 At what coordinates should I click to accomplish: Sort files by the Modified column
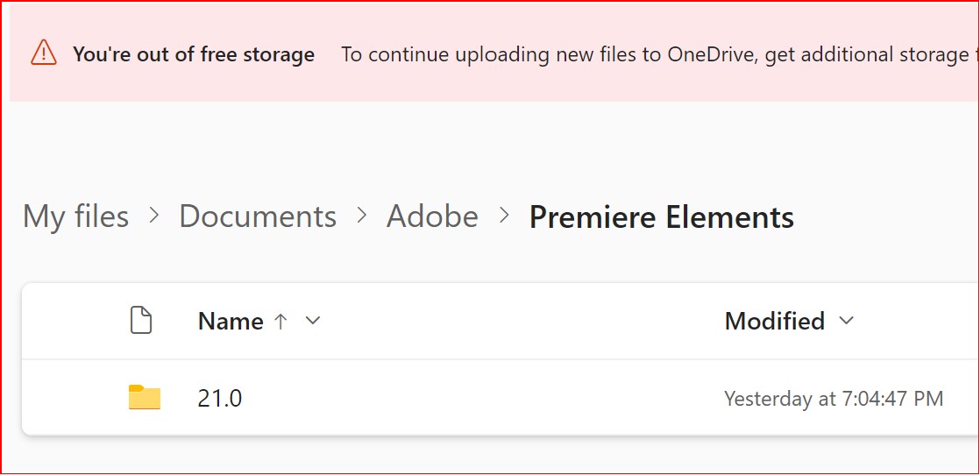[x=774, y=322]
